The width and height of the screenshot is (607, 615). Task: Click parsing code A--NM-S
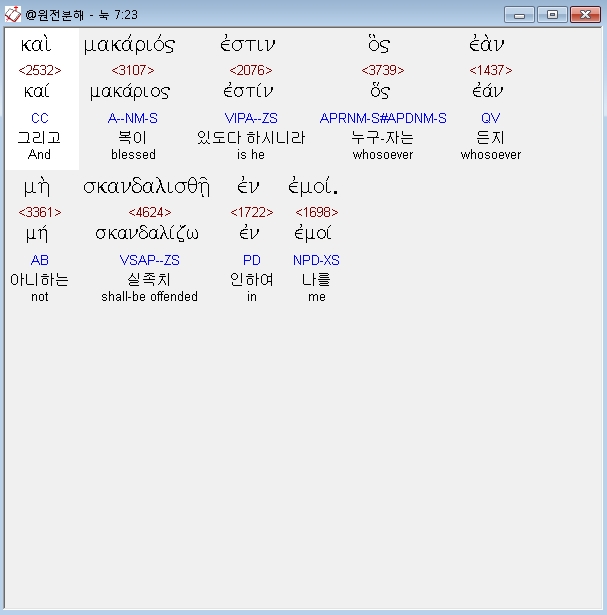click(x=133, y=118)
